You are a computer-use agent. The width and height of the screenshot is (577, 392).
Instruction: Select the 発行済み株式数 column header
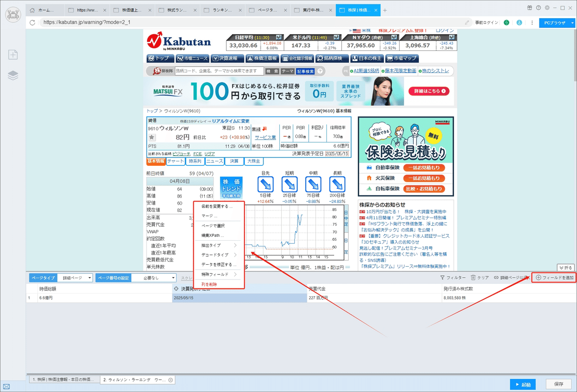[508, 289]
